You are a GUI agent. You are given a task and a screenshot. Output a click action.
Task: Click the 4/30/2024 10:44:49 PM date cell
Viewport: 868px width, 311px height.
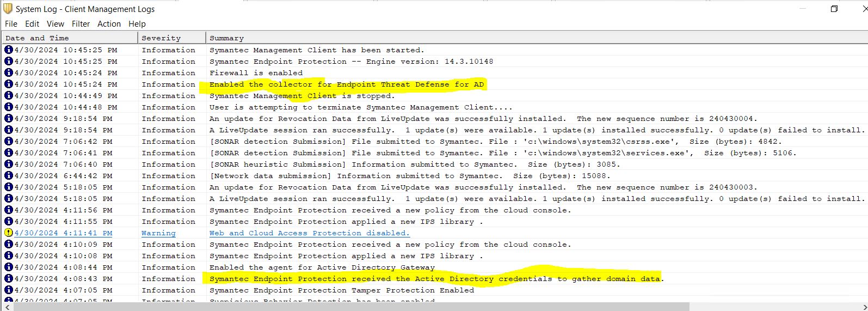point(66,96)
